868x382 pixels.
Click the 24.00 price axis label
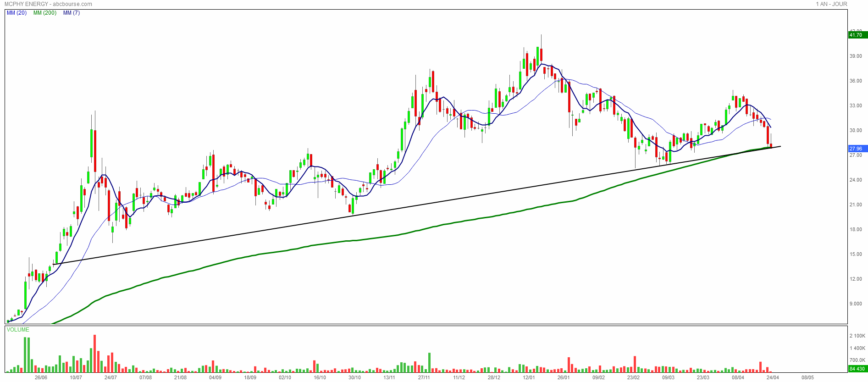click(856, 180)
